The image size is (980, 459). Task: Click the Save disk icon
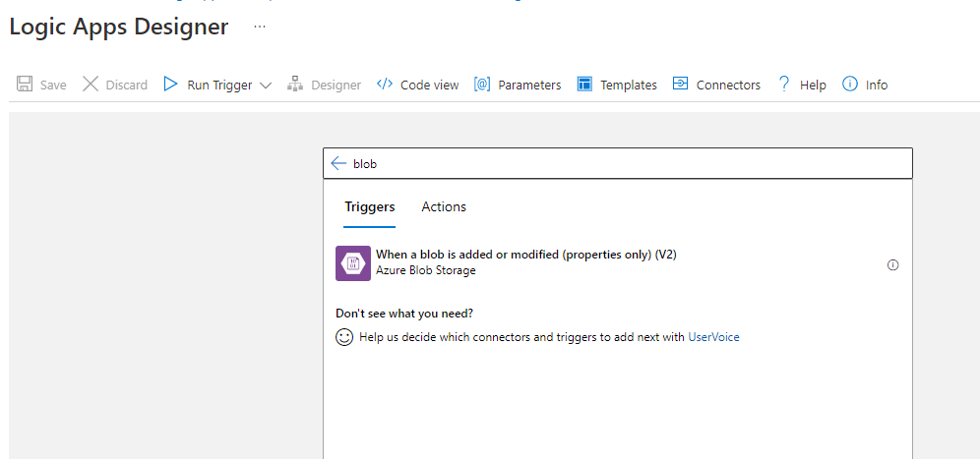point(26,85)
